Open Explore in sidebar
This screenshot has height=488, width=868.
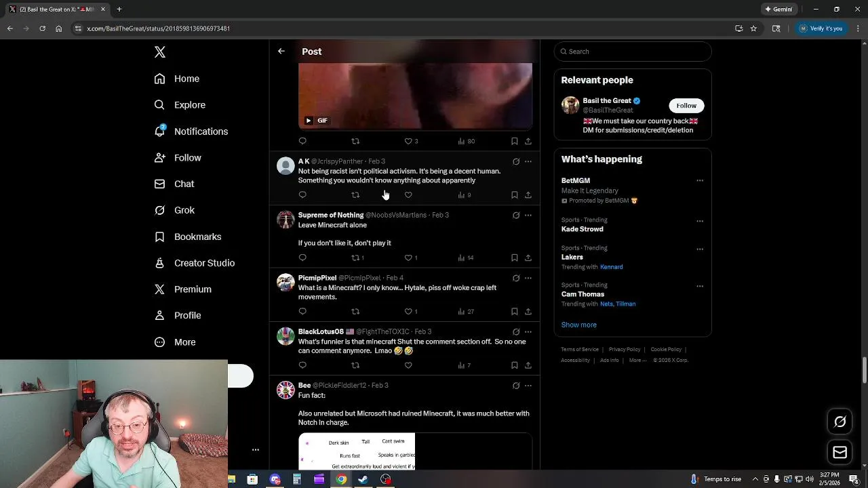[180, 105]
